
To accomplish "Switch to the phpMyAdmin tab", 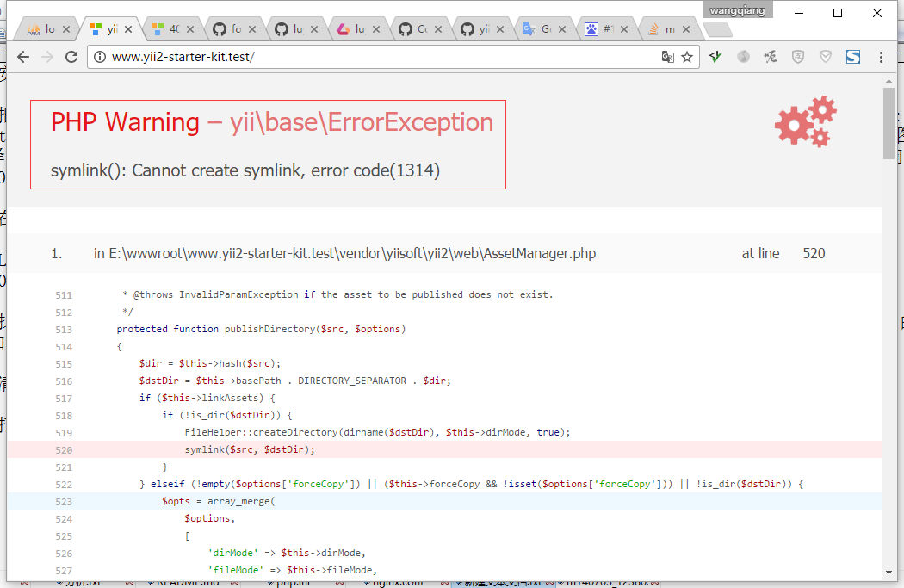I will pos(40,29).
